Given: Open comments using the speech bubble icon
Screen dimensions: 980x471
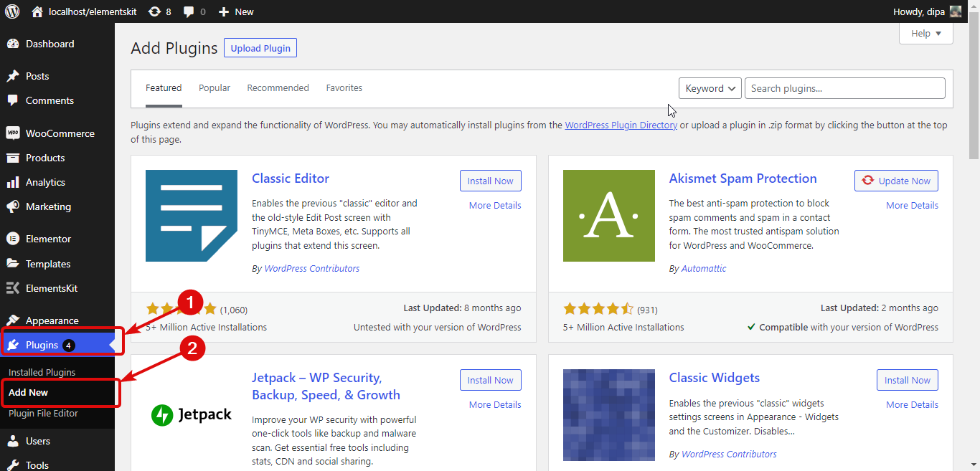Looking at the screenshot, I should (x=188, y=11).
